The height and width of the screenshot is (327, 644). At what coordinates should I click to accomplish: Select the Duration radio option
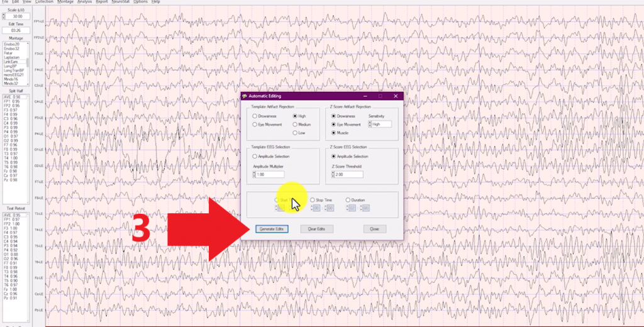coord(348,200)
